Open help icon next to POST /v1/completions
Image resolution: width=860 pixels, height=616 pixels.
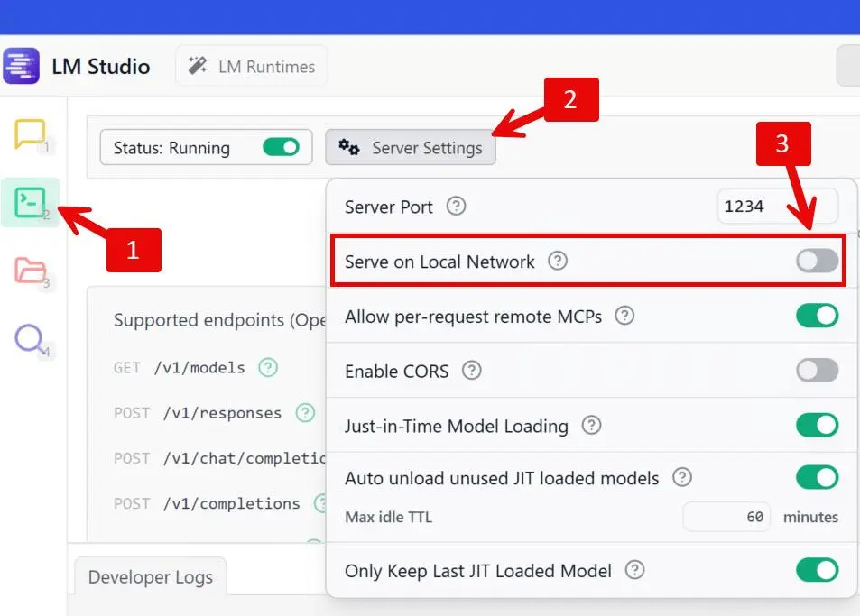(x=320, y=503)
